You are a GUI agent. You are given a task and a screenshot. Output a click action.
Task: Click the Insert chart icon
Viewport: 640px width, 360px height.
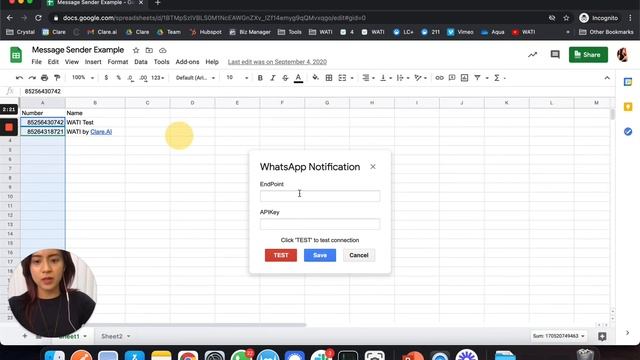click(x=464, y=78)
